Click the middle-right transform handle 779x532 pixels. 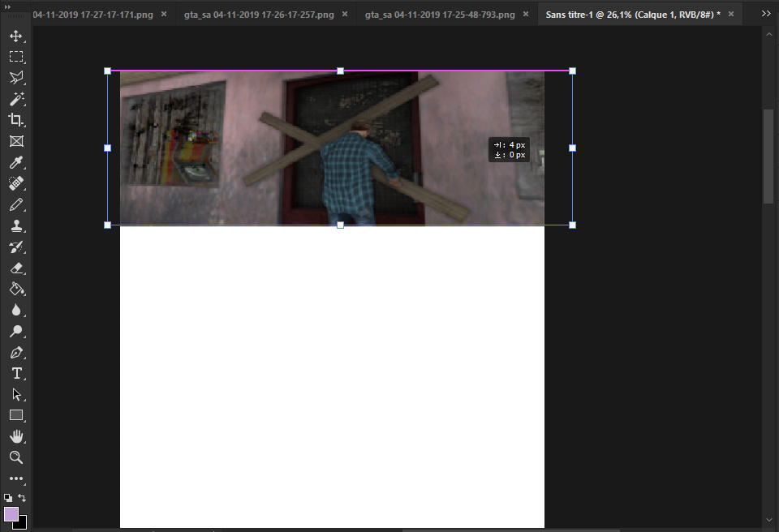pyautogui.click(x=572, y=148)
